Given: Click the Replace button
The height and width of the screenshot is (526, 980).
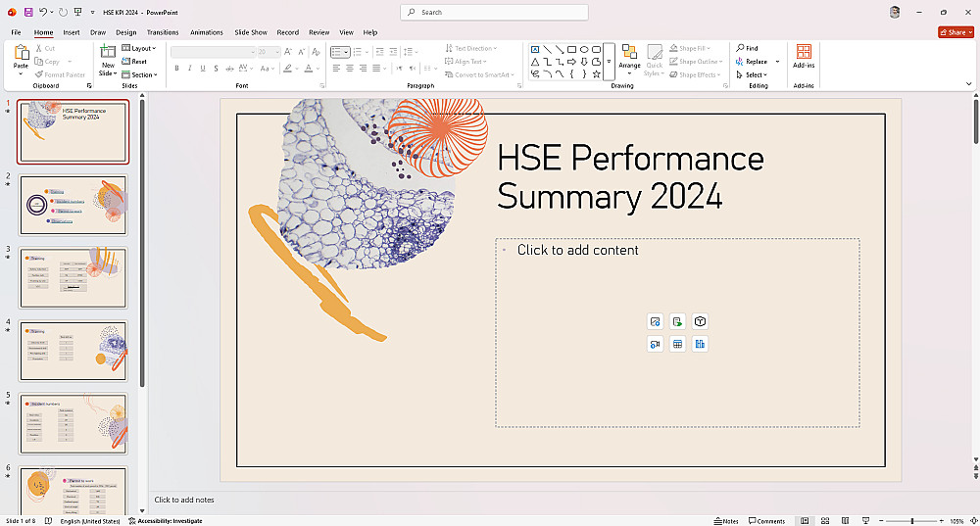Looking at the screenshot, I should pyautogui.click(x=753, y=62).
